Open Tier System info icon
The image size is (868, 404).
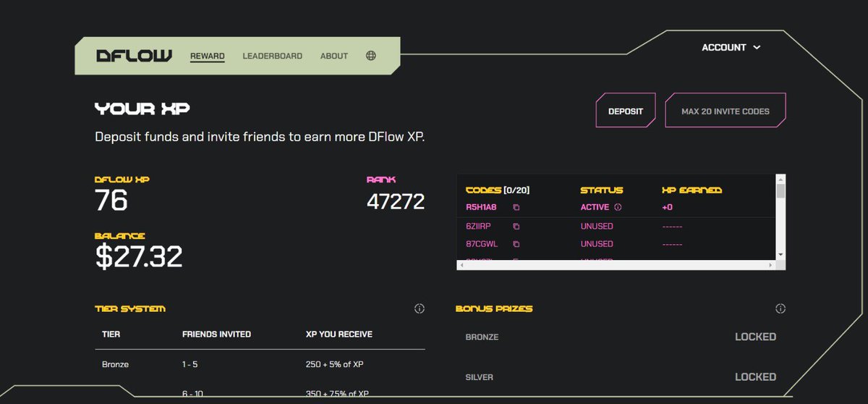[420, 308]
